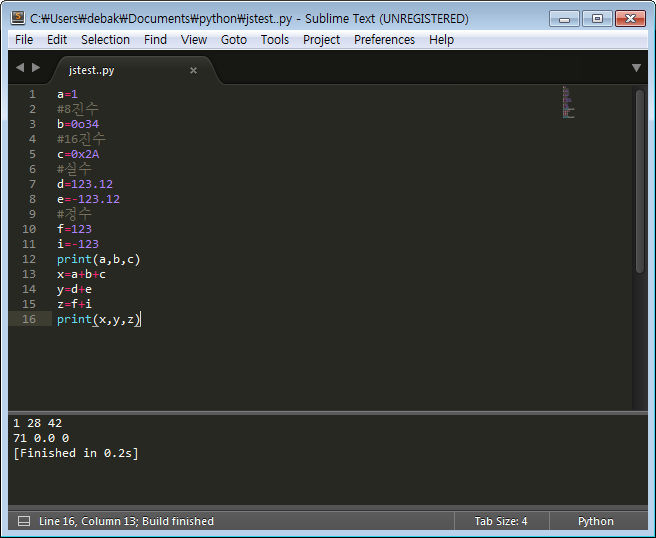This screenshot has width=656, height=538.
Task: Open the Preferences menu
Action: point(384,40)
